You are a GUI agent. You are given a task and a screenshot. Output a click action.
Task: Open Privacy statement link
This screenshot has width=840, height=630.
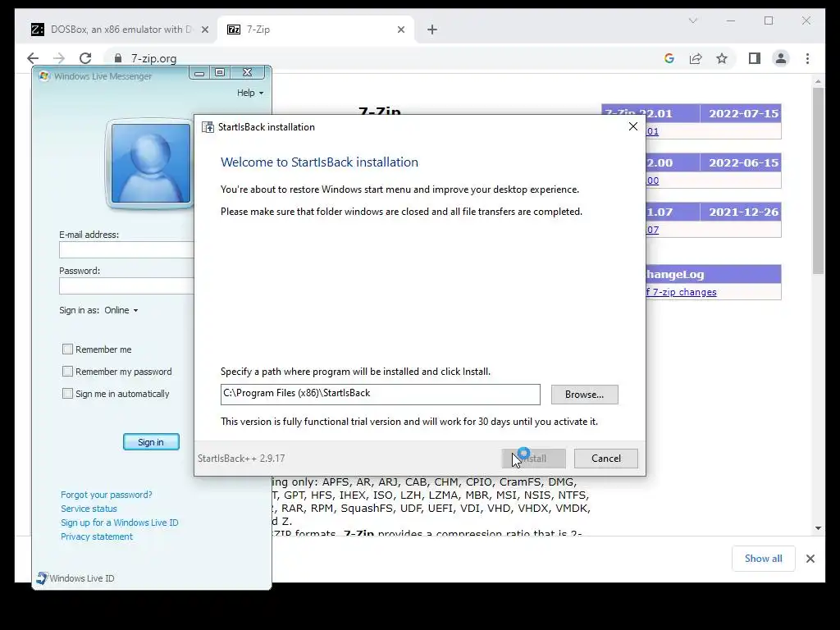point(97,536)
